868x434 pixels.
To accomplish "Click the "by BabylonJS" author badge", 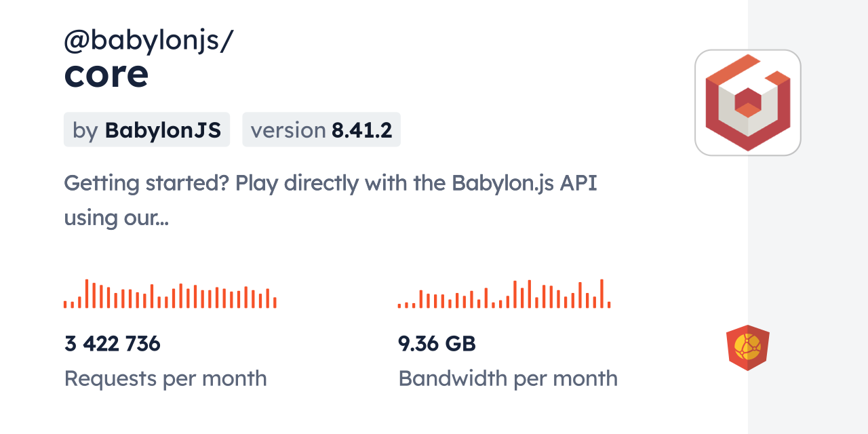I will (146, 130).
